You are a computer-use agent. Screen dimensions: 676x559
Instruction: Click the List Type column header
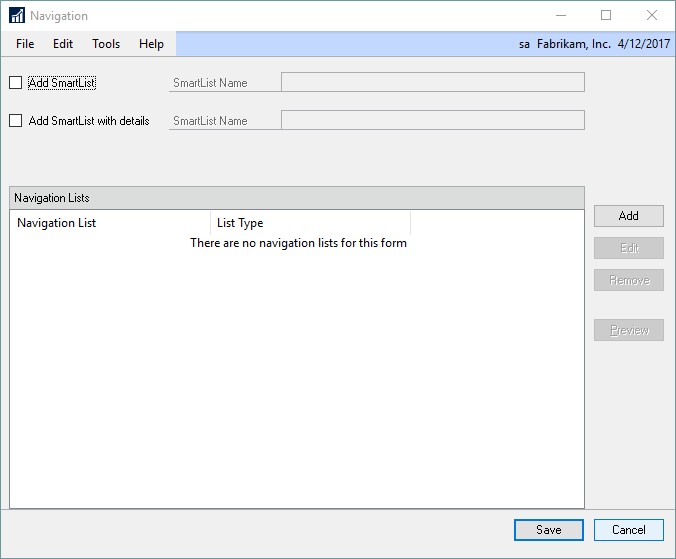[x=310, y=223]
